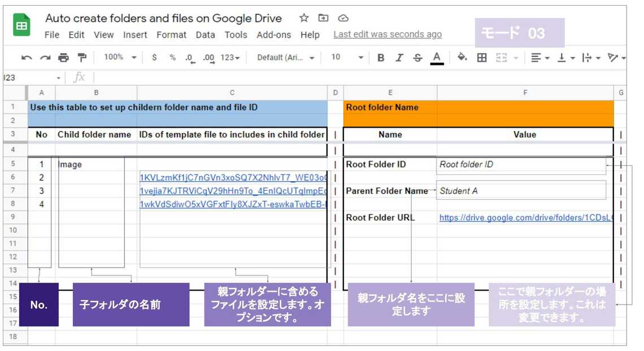Click the redo arrow icon
Viewport: 644px width, 351px height.
click(x=45, y=58)
